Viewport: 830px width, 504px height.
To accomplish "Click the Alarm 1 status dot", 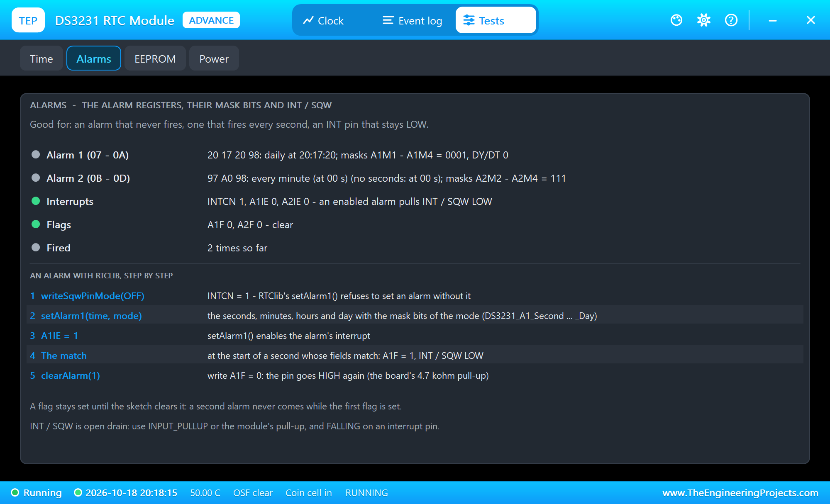I will [36, 155].
